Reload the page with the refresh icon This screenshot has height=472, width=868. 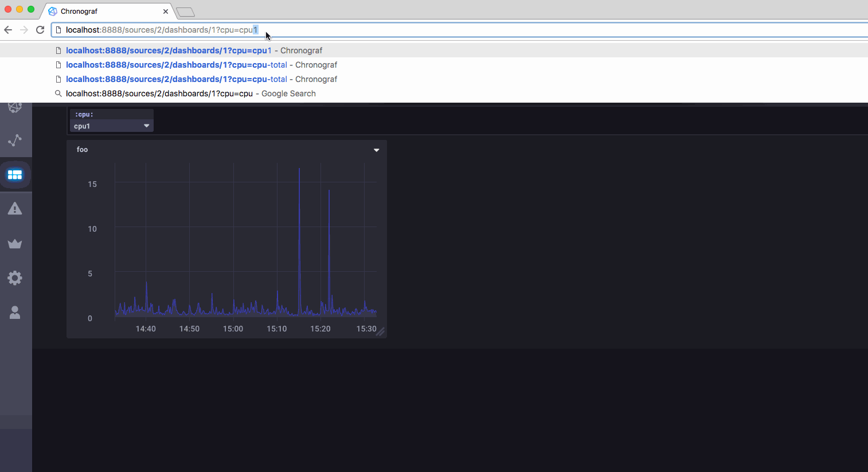(x=40, y=29)
